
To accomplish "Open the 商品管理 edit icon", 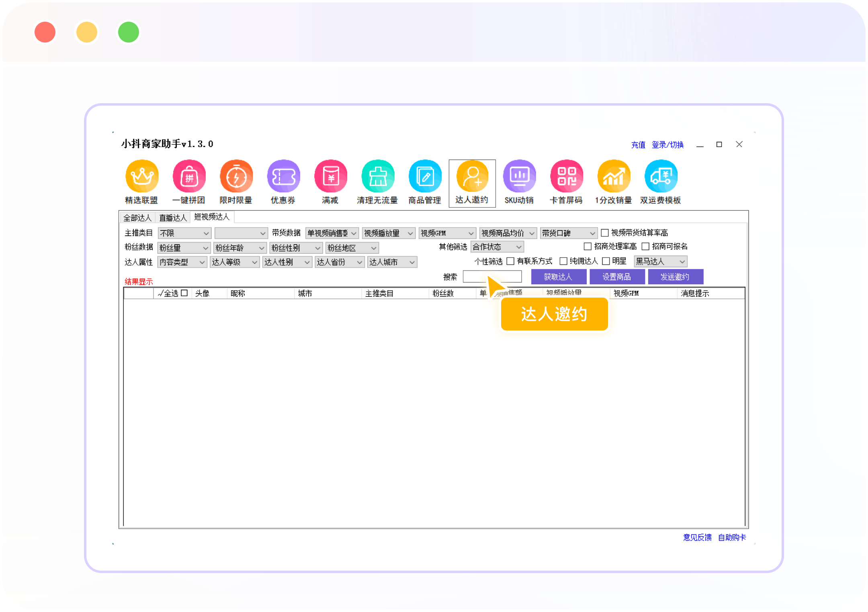I will coord(425,177).
